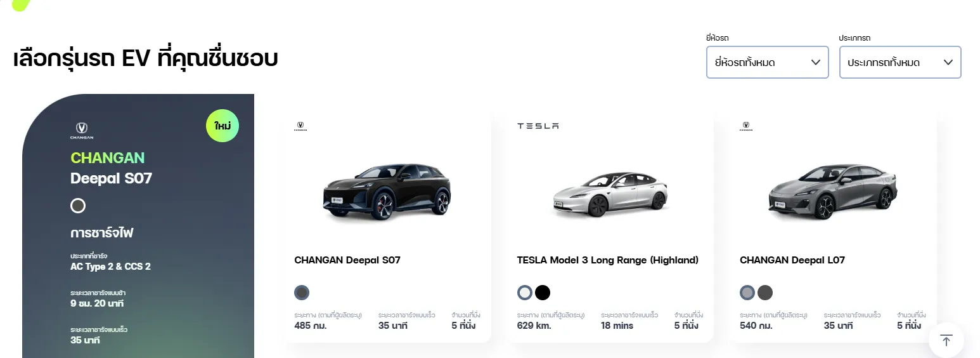
Task: Click Changan logo on Deepal L07 card
Action: coord(746,126)
